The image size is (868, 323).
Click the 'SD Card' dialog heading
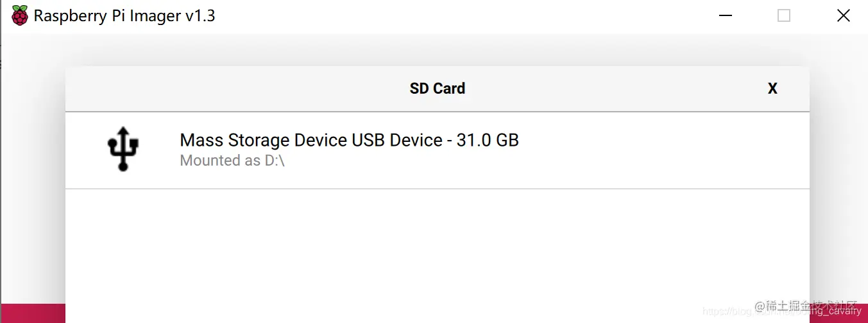coord(437,89)
